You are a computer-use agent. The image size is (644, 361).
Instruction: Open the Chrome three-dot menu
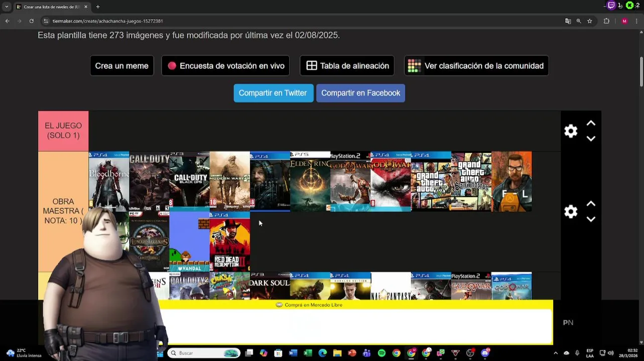pyautogui.click(x=637, y=21)
